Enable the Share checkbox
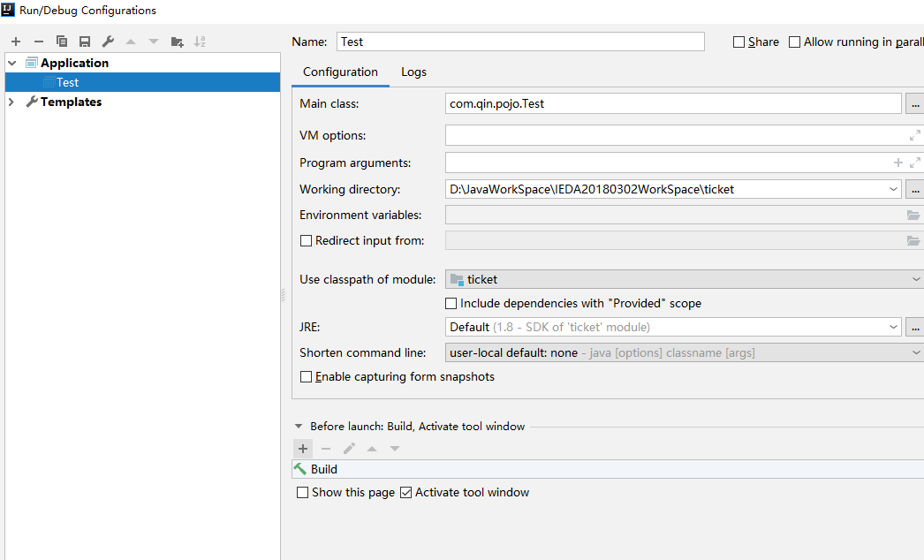Screen dimensions: 924x560 pyautogui.click(x=739, y=42)
